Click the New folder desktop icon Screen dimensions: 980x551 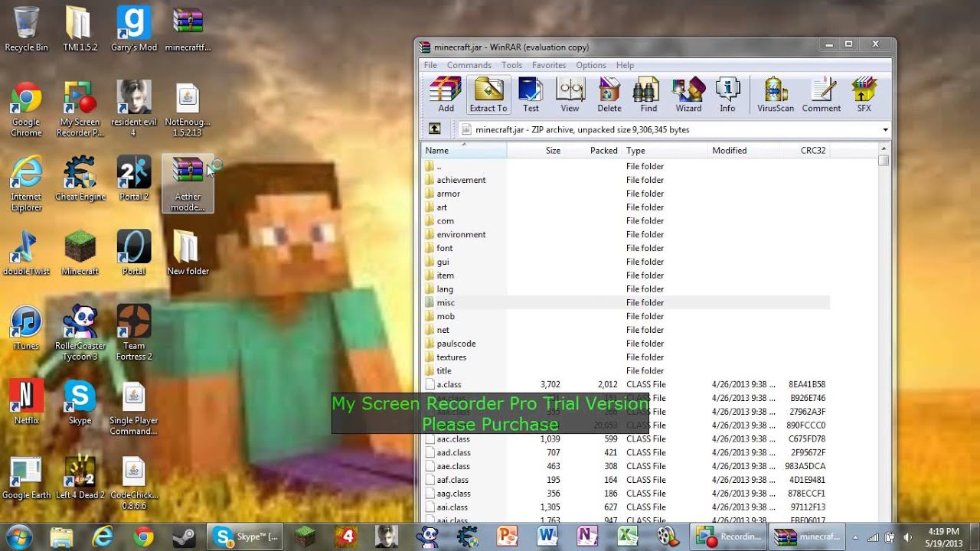coord(188,253)
